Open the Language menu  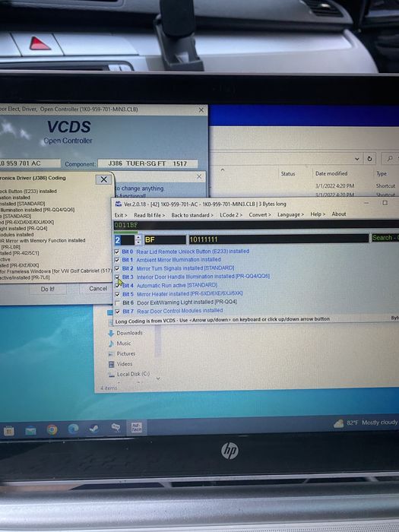pyautogui.click(x=290, y=214)
